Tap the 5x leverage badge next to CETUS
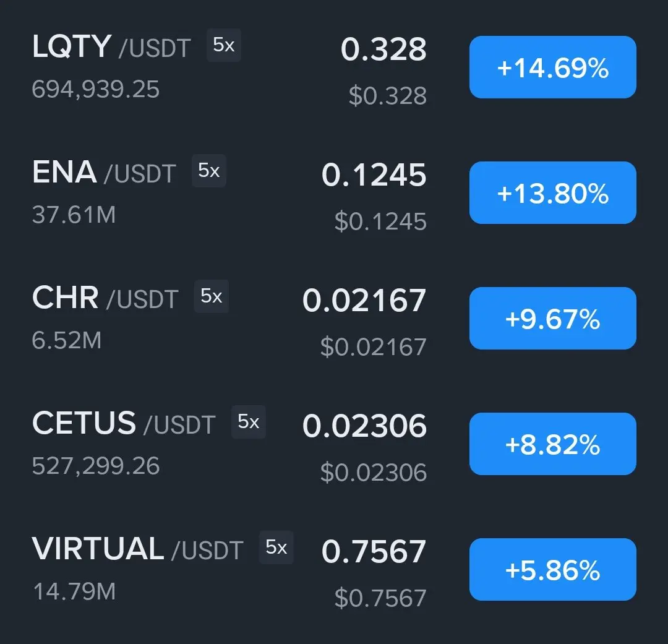The width and height of the screenshot is (668, 644). pyautogui.click(x=248, y=422)
